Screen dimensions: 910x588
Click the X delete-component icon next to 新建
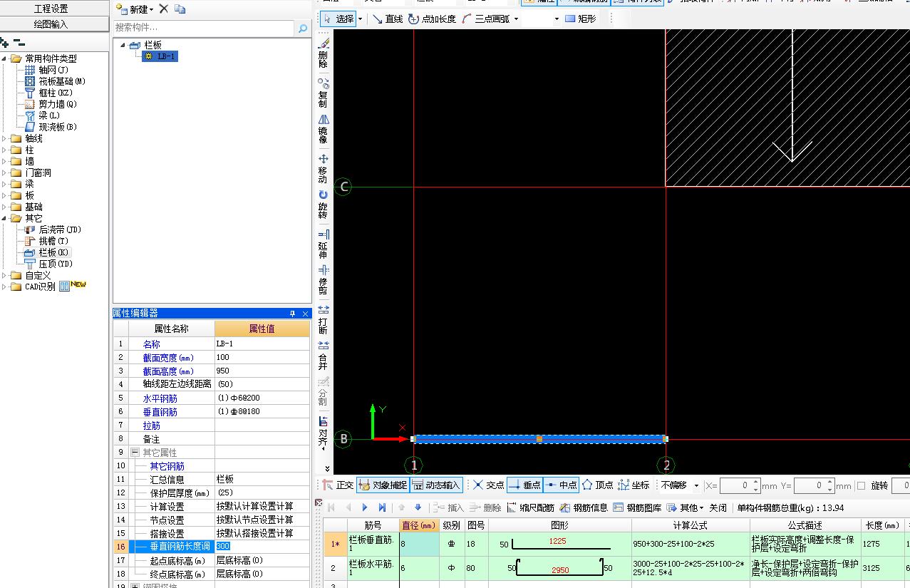tap(164, 9)
